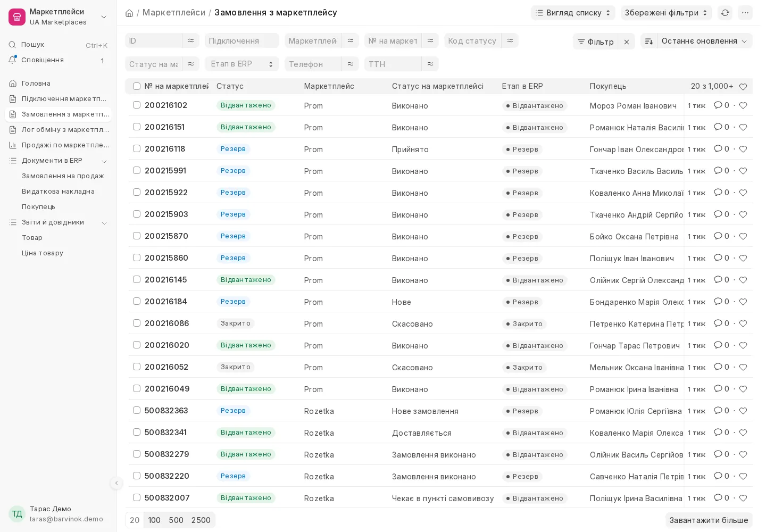Image resolution: width=766 pixels, height=532 pixels.
Task: Open Продажі по маркетплейсах in sidebar
Action: coord(58,145)
